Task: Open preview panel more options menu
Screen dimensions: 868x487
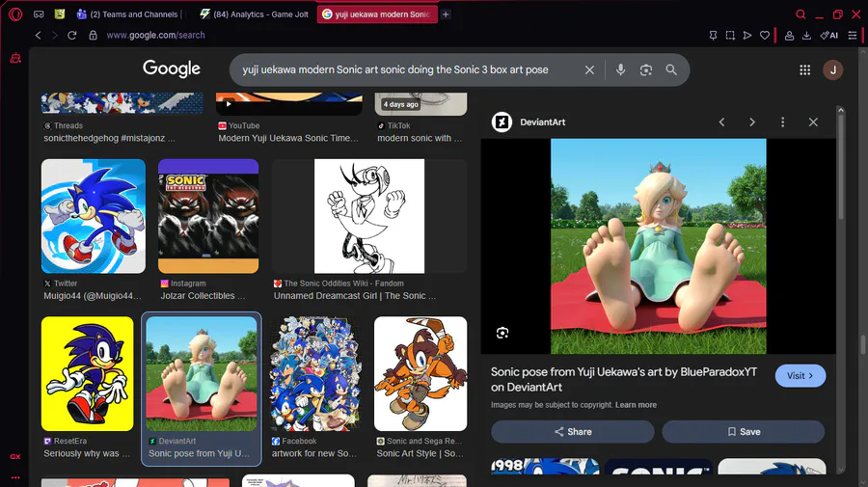Action: click(783, 122)
